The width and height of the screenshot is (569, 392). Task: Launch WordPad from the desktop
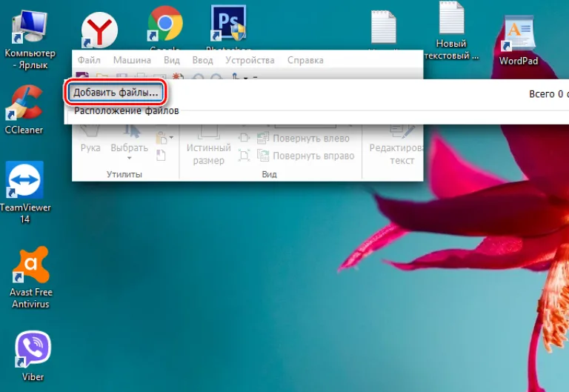click(518, 40)
